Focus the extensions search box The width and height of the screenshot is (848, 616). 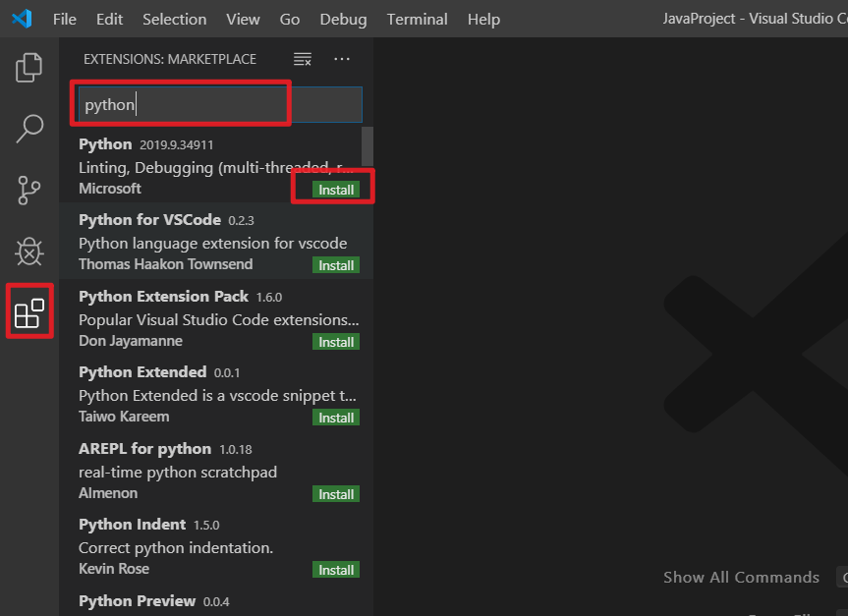[220, 104]
